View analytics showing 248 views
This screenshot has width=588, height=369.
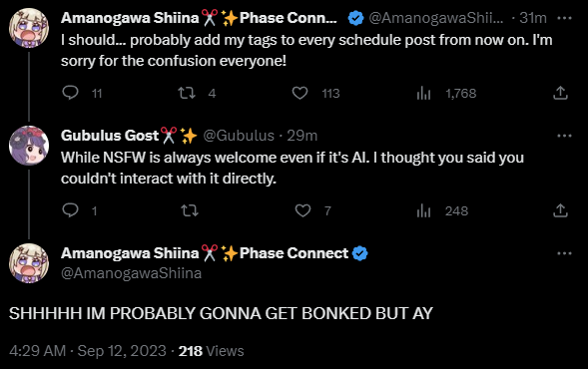(423, 210)
